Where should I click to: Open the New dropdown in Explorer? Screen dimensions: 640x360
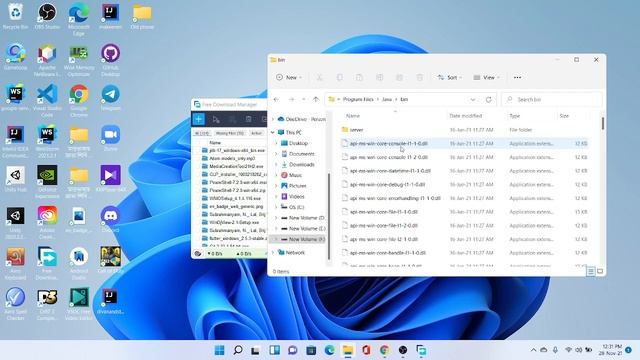point(289,77)
